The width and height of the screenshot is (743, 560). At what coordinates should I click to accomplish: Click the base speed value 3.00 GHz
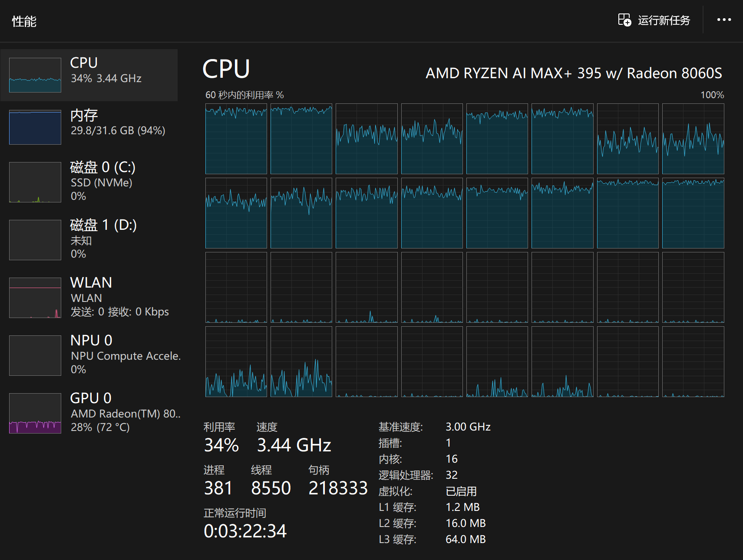468,427
